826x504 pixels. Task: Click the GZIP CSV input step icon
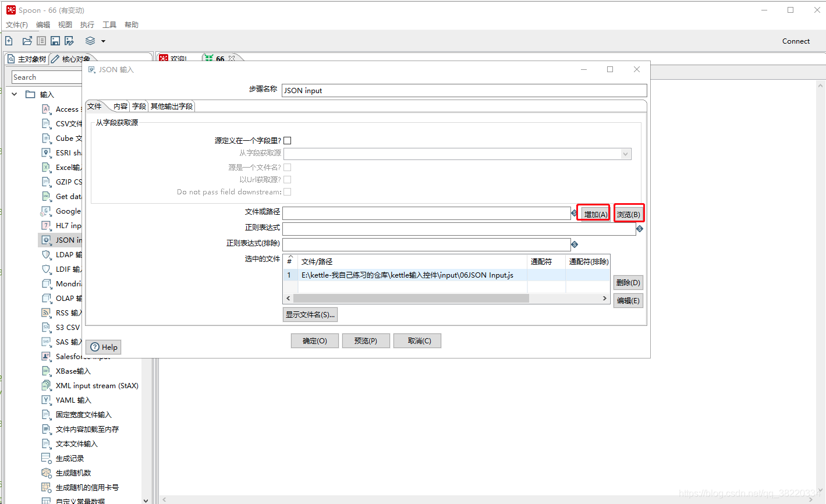coord(46,182)
